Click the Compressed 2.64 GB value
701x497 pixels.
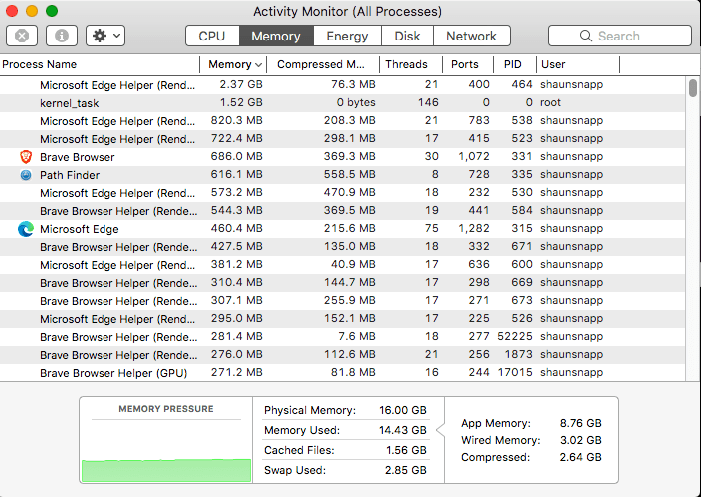tap(581, 457)
